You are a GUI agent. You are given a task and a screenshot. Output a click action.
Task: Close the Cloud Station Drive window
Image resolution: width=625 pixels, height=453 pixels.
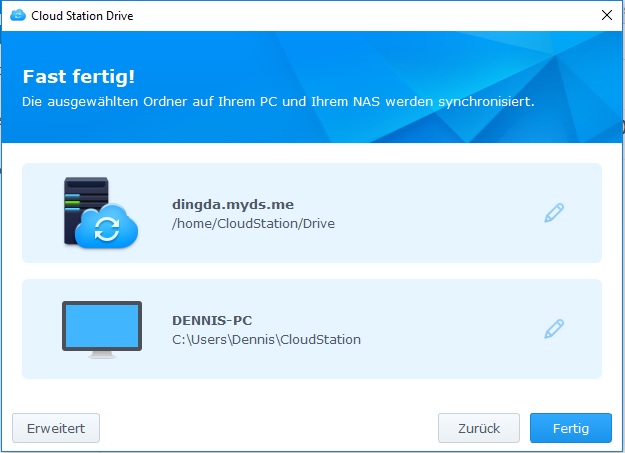tap(607, 15)
